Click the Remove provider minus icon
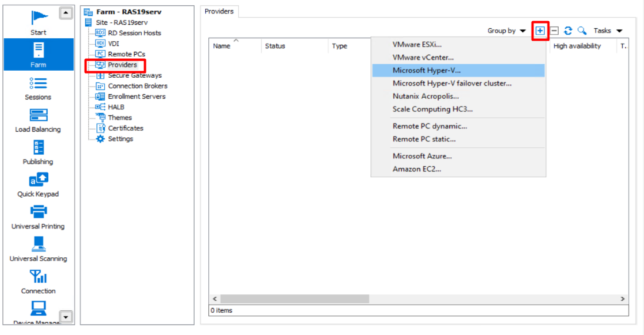The image size is (644, 335). 554,31
